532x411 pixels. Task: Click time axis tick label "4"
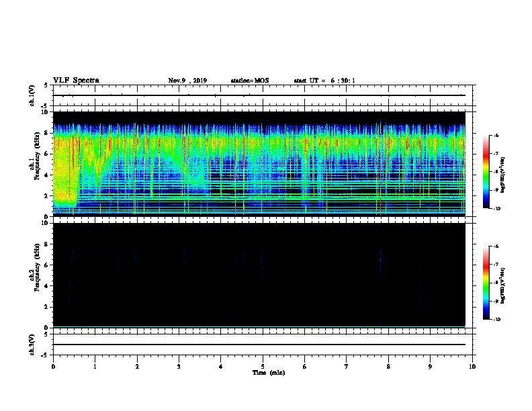point(221,367)
